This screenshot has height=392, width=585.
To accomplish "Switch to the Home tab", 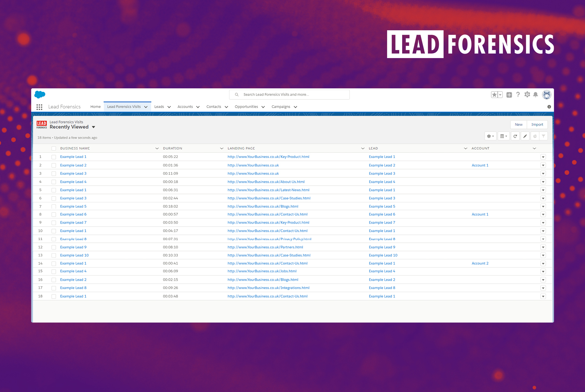I will pos(95,107).
